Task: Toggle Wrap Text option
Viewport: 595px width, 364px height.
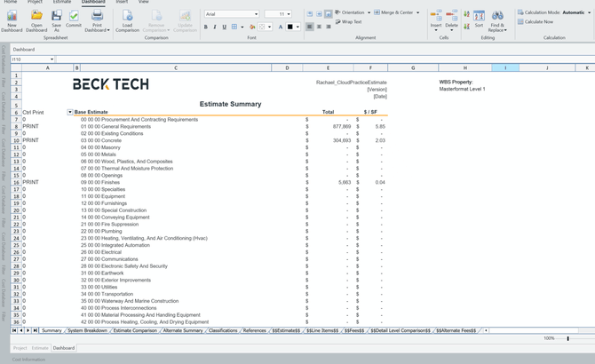Action: click(349, 21)
